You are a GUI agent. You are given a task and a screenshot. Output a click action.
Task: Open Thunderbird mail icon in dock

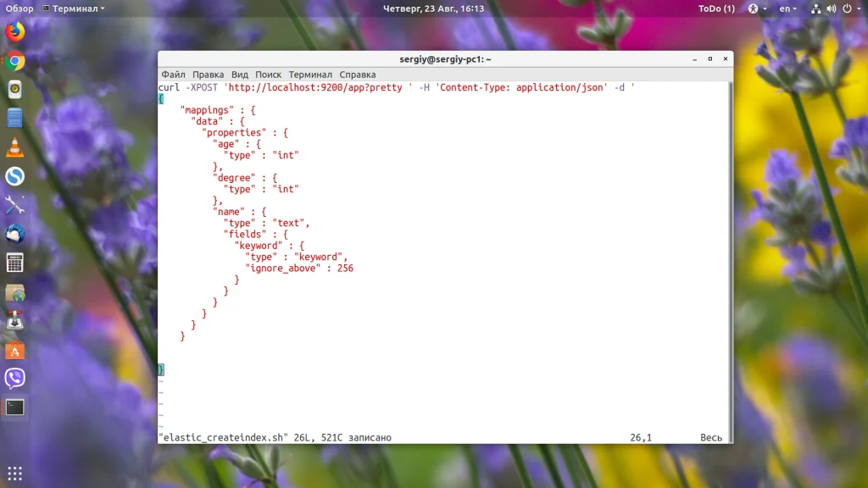point(14,234)
